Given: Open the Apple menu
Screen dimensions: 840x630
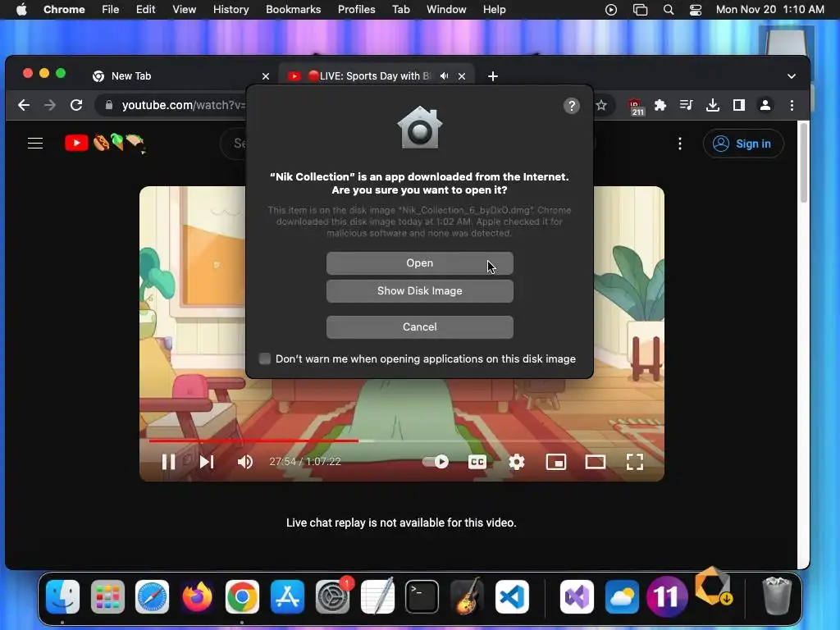Looking at the screenshot, I should pos(21,10).
